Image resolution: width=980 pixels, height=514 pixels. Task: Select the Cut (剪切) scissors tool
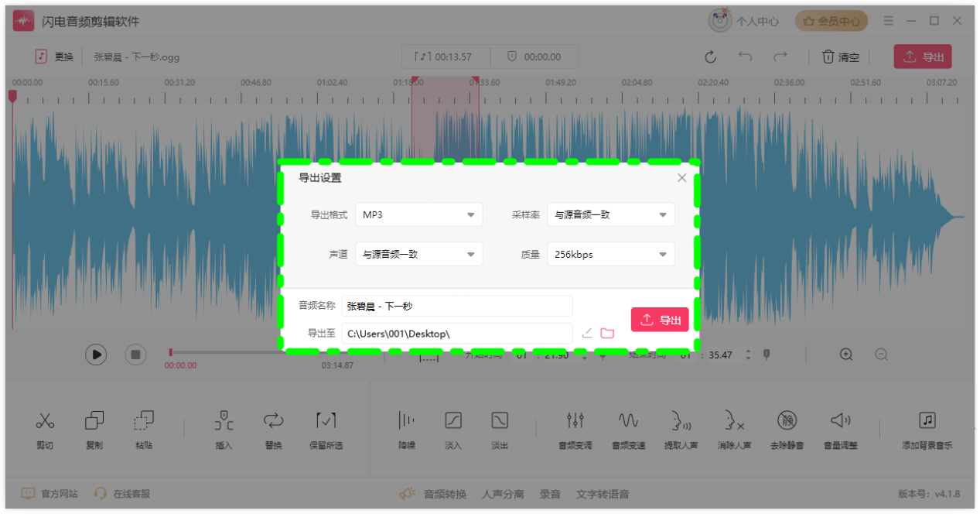pos(45,430)
